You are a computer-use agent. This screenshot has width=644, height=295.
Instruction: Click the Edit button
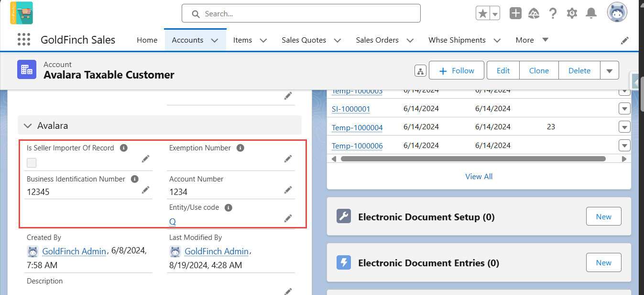click(503, 71)
